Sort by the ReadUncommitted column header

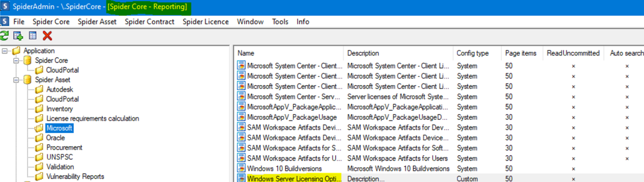pos(573,53)
